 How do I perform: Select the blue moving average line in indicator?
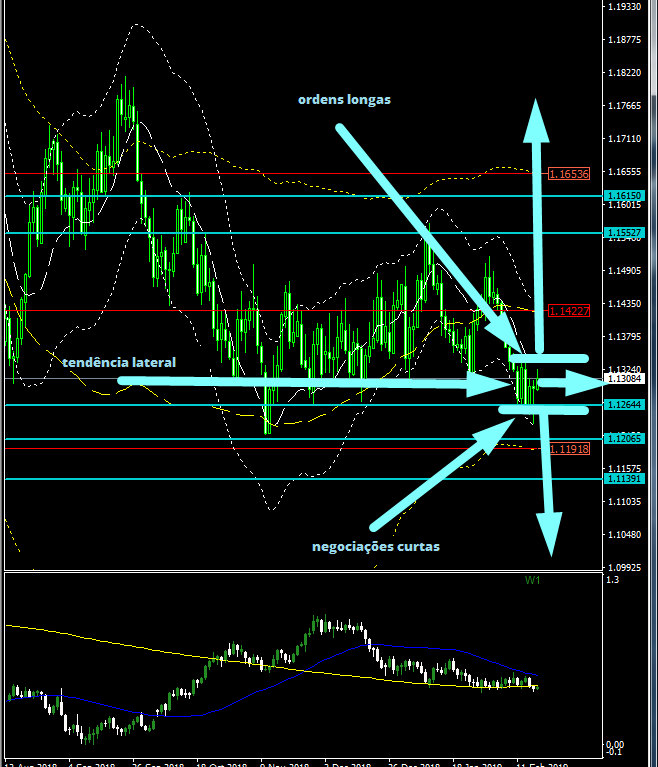(400, 648)
